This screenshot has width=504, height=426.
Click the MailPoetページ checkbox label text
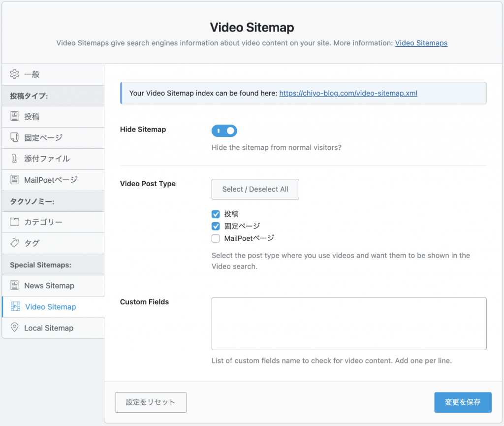pyautogui.click(x=249, y=238)
